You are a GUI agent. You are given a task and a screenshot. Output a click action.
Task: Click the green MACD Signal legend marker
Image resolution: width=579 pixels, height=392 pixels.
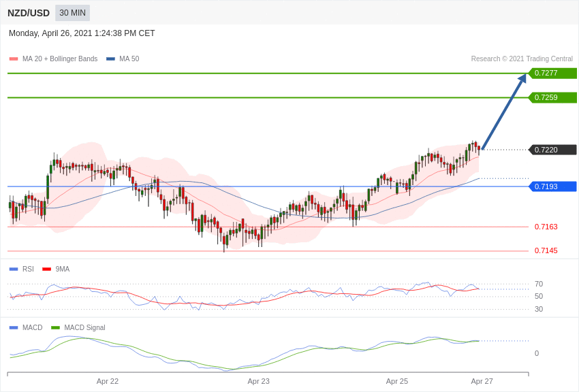[55, 328]
